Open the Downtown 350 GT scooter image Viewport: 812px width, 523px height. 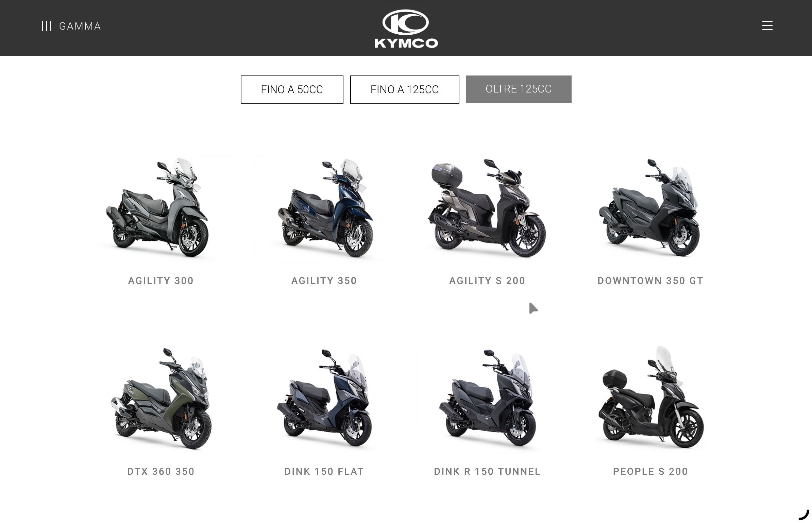[x=650, y=208]
